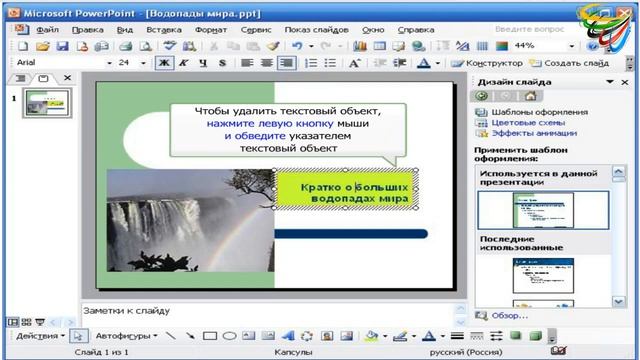Open the 44% zoom dropdown
640x360 pixels.
click(x=571, y=46)
